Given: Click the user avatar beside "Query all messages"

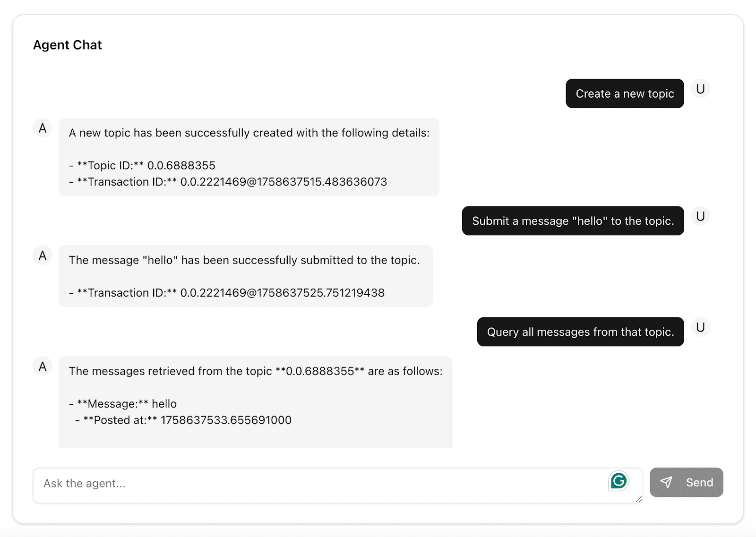Looking at the screenshot, I should (700, 327).
